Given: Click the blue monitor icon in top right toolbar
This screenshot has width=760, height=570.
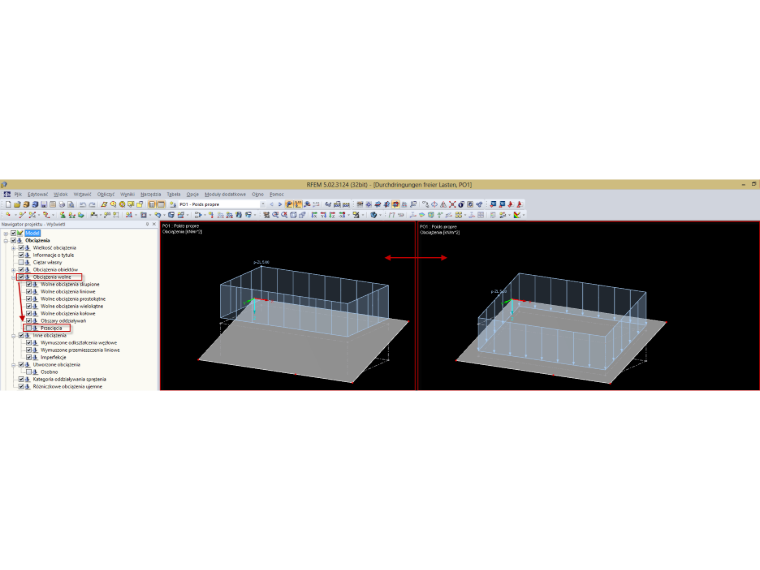Looking at the screenshot, I should pyautogui.click(x=493, y=205).
